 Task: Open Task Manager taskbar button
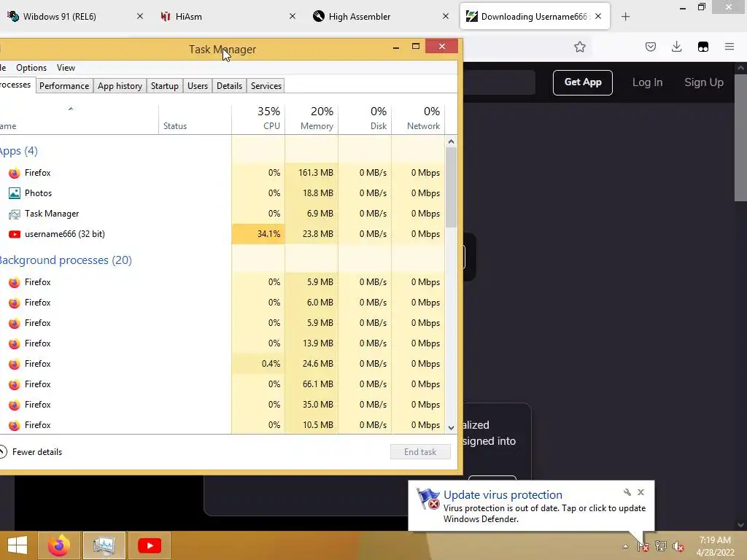click(x=104, y=545)
